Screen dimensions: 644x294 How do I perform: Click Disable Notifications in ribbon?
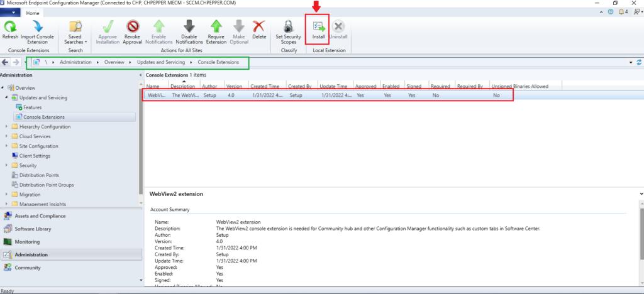[189, 32]
